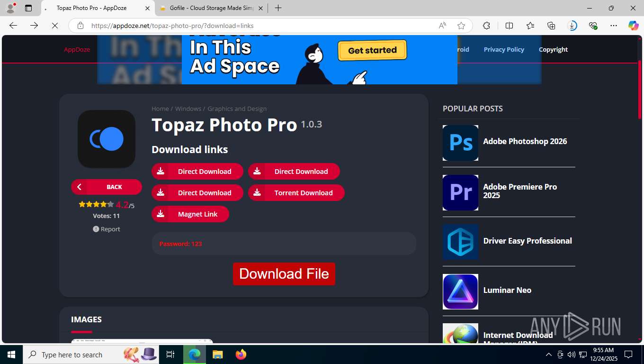Open the Windows Start menu

(x=11, y=355)
